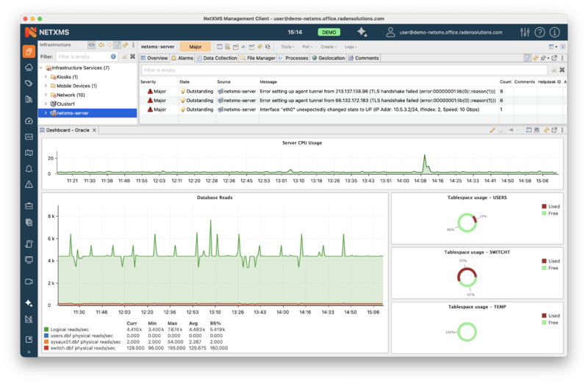Switch to the File Manager tab
This screenshot has width=588, height=384.
[258, 58]
